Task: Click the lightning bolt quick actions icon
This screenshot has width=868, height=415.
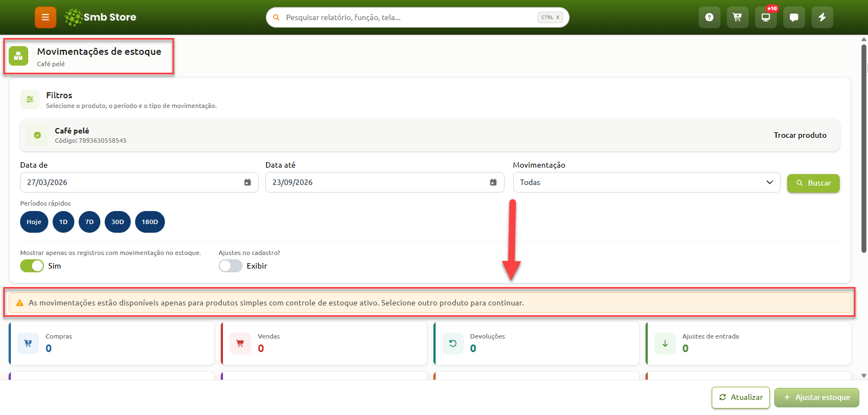Action: pos(822,17)
